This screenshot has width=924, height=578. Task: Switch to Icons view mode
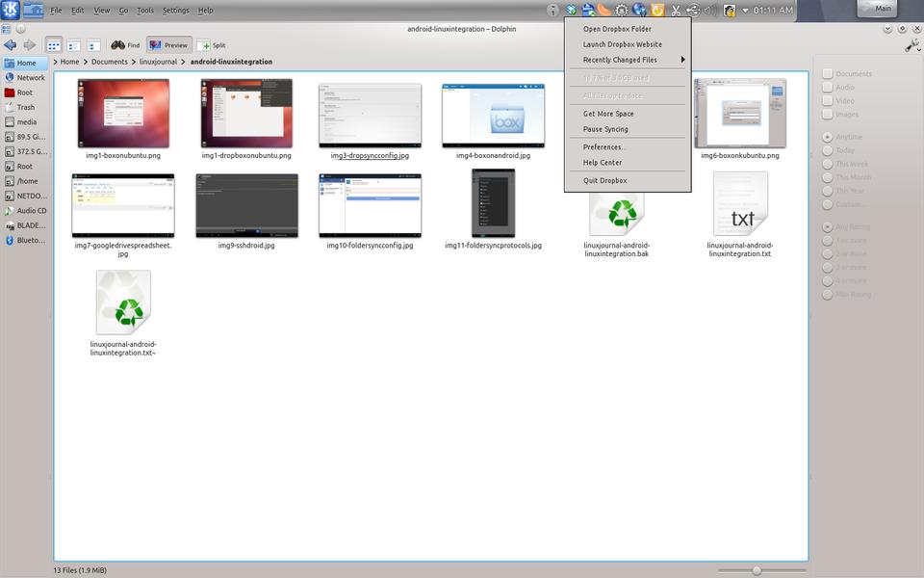point(54,45)
